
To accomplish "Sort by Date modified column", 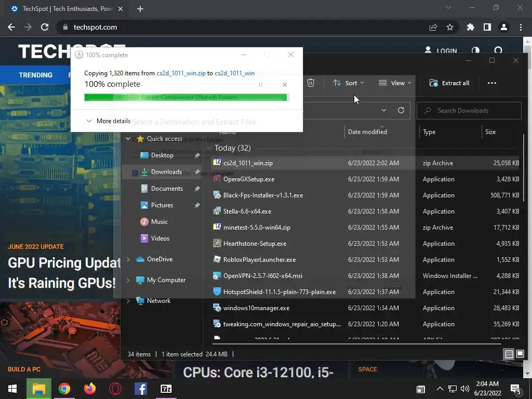I will 367,131.
